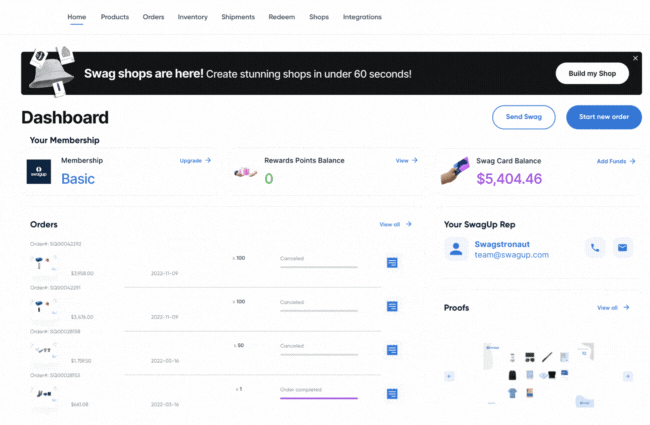Open details icon for $3,958.00 order
The height and width of the screenshot is (425, 650).
[x=392, y=263]
